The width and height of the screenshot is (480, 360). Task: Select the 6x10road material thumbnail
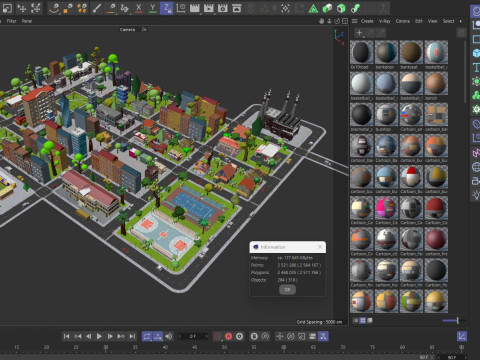tap(361, 52)
